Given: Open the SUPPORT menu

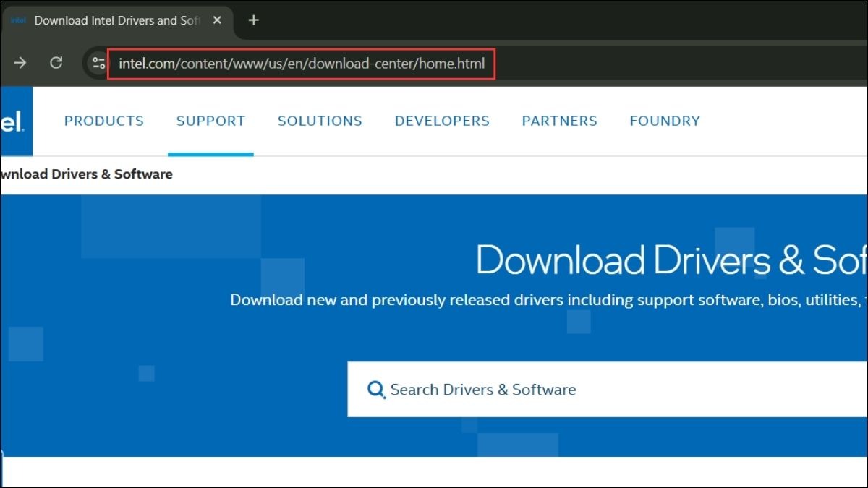Looking at the screenshot, I should pos(210,121).
